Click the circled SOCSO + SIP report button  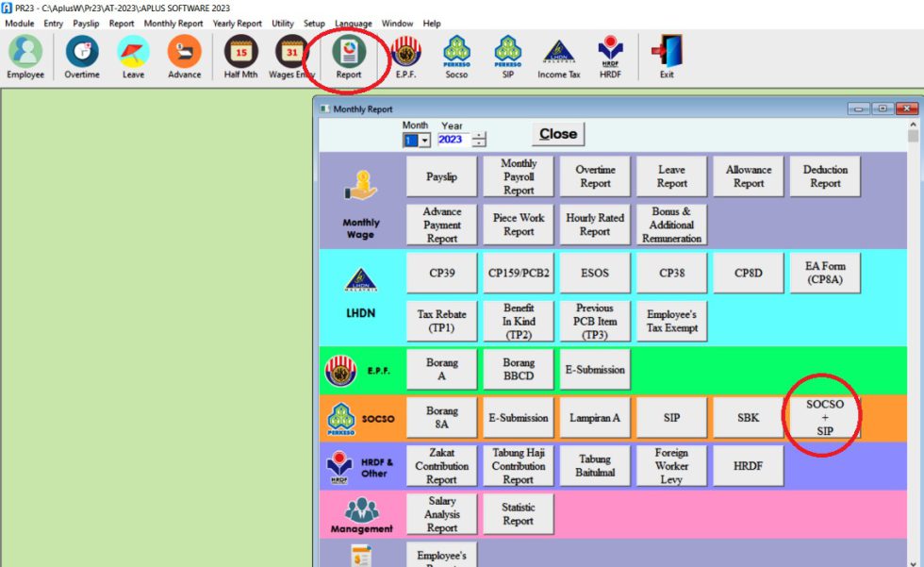click(x=824, y=417)
